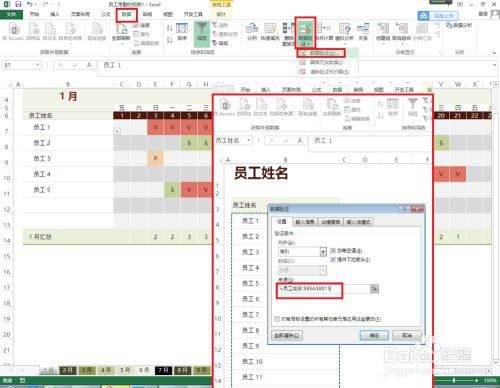Click the 删除重复项 (Remove Duplicates) icon
This screenshot has width=500, height=388.
(288, 34)
